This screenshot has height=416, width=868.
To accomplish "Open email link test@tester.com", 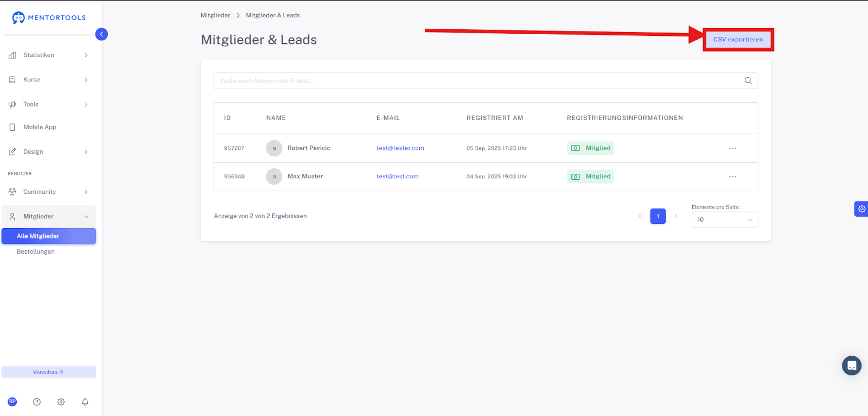I will (x=400, y=148).
